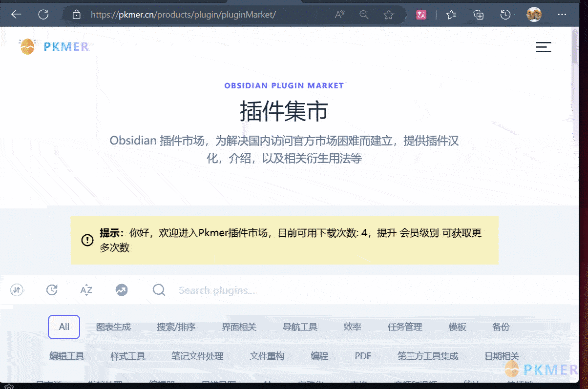
Task: Pick the PDF category tag
Action: click(x=363, y=356)
